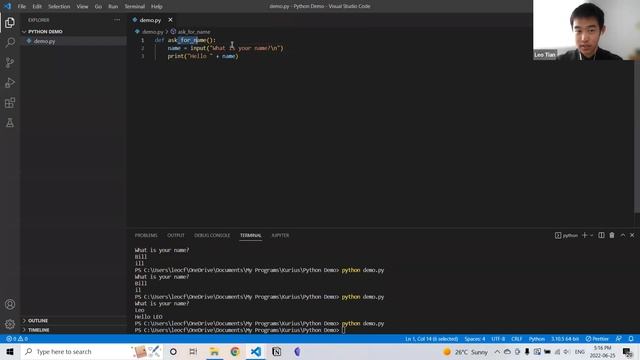Open Cortana circle on taskbar
640x360 pixels.
click(173, 351)
